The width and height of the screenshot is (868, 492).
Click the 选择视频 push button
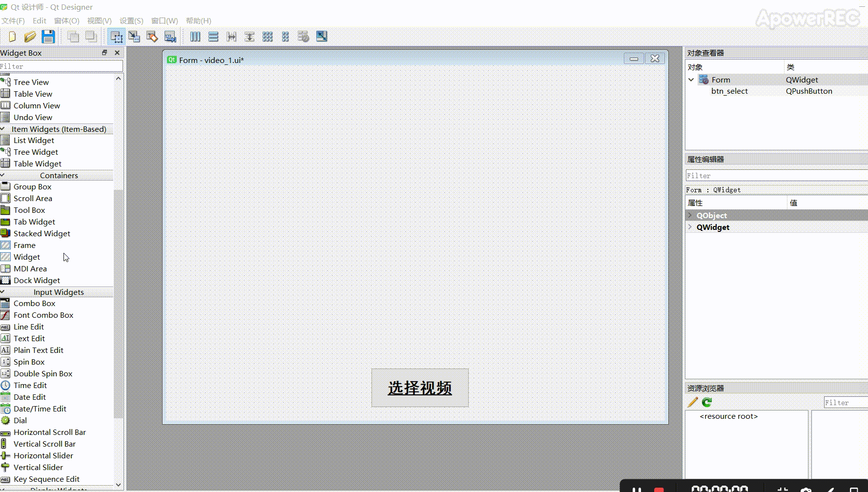419,388
